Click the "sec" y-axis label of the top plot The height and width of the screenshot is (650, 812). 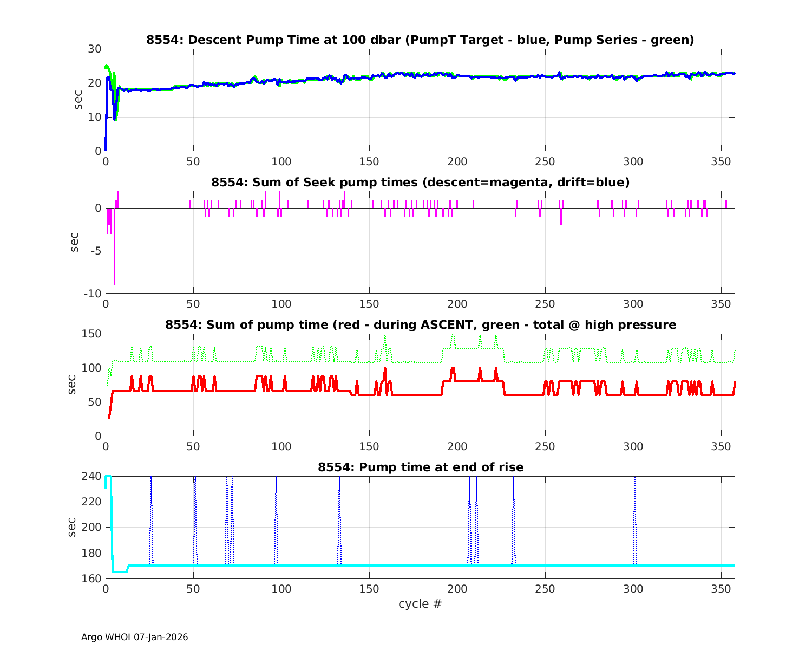78,100
